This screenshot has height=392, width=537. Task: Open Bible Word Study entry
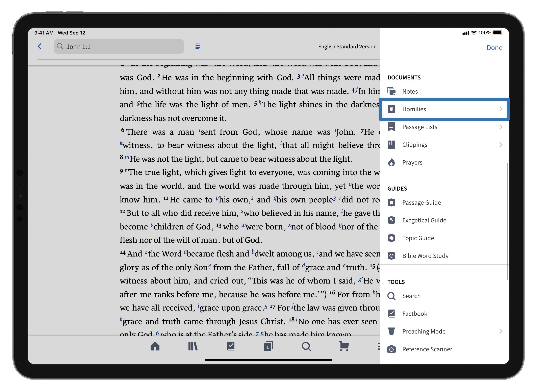click(x=444, y=256)
